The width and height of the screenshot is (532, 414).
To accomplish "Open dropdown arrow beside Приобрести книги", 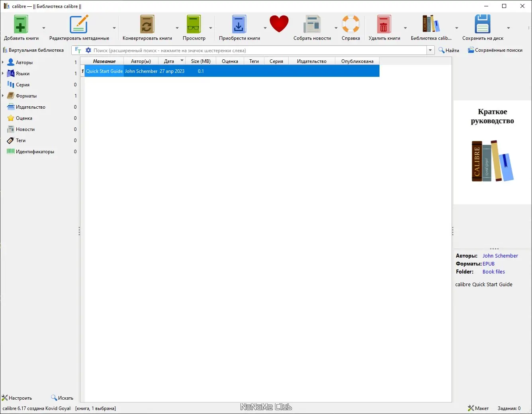I will (265, 28).
